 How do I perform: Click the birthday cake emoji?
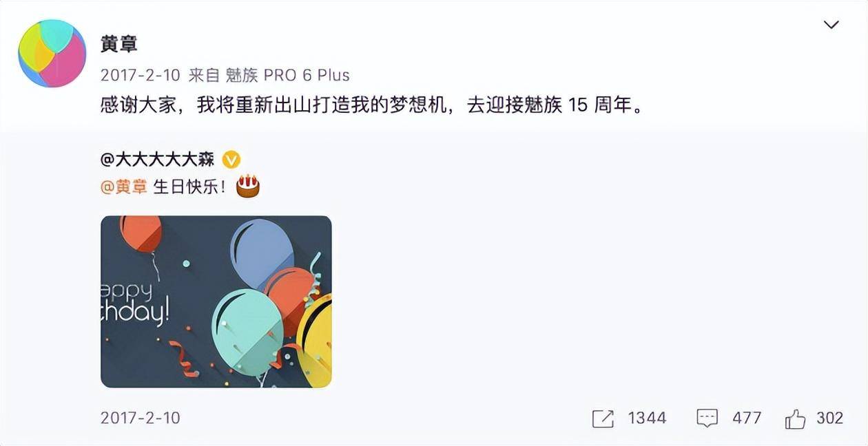tap(248, 186)
